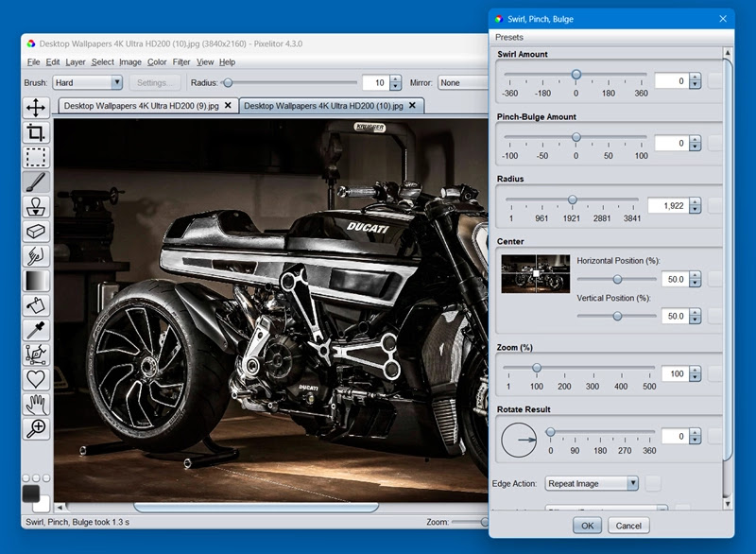This screenshot has height=554, width=756.
Task: Click OK to apply the swirl filter
Action: [x=587, y=526]
